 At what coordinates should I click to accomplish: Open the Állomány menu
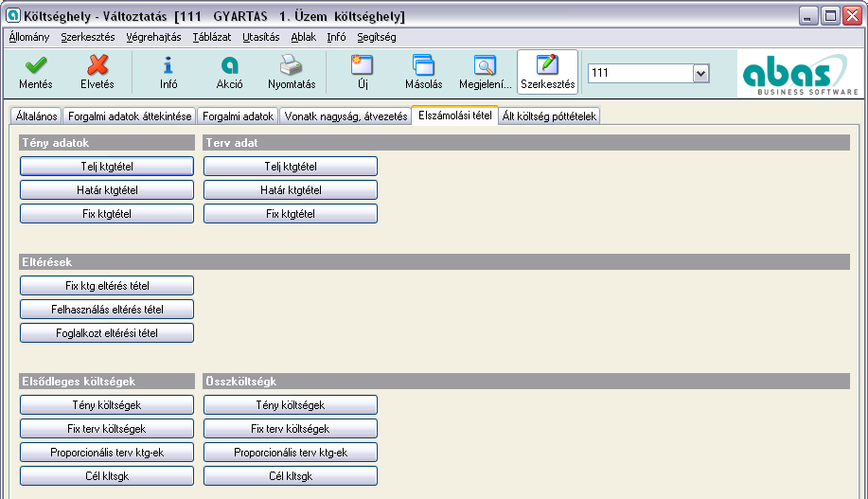29,37
